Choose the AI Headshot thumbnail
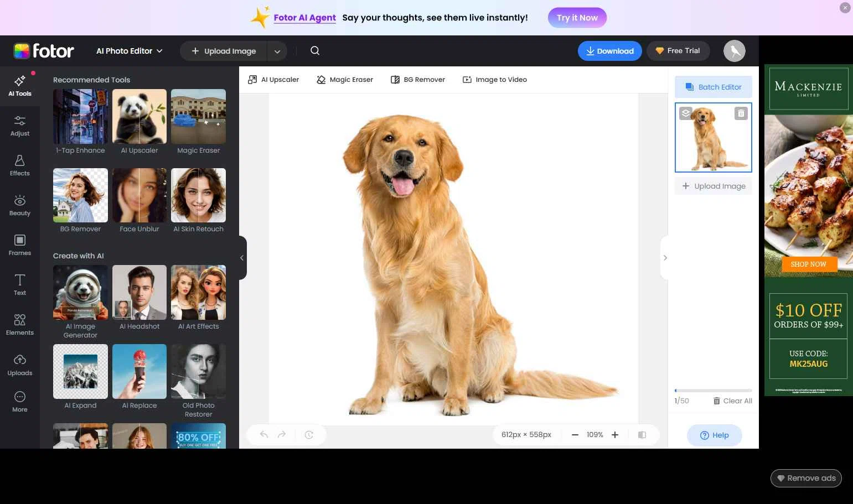This screenshot has width=853, height=504. click(x=139, y=293)
